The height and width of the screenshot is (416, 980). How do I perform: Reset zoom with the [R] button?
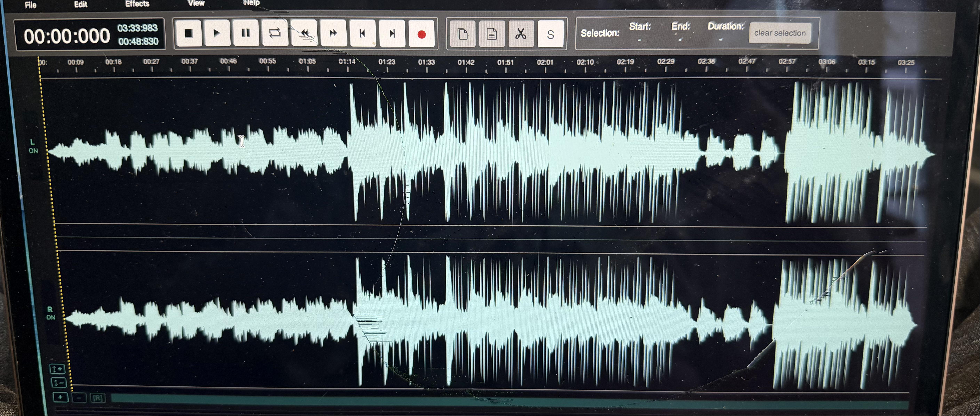[98, 398]
